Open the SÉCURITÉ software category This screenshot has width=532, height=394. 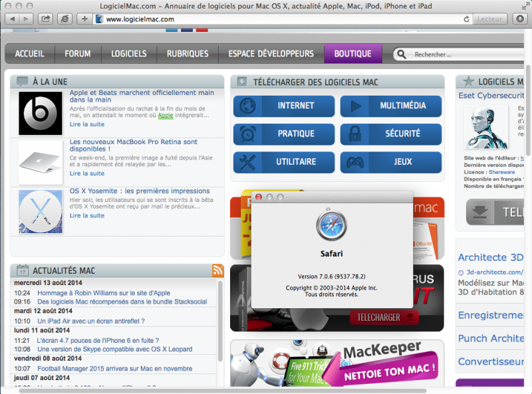(391, 134)
